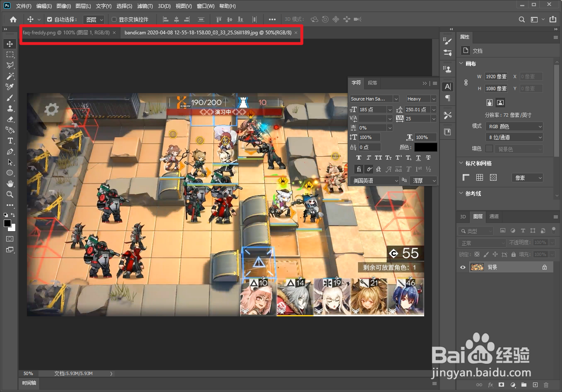Select the Eyedropper tool

[10, 87]
